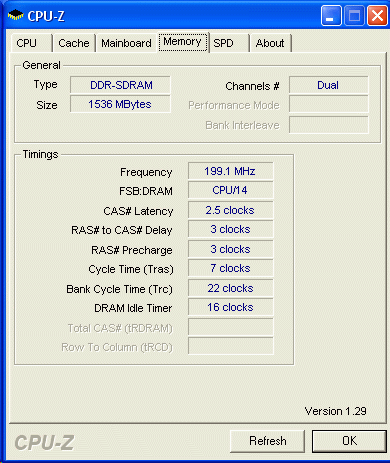The width and height of the screenshot is (390, 463).
Task: Select the Frequency value 199.1 MHz
Action: [230, 171]
